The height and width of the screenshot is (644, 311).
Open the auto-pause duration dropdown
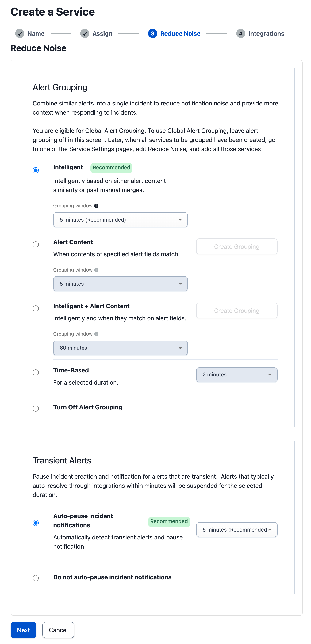236,529
